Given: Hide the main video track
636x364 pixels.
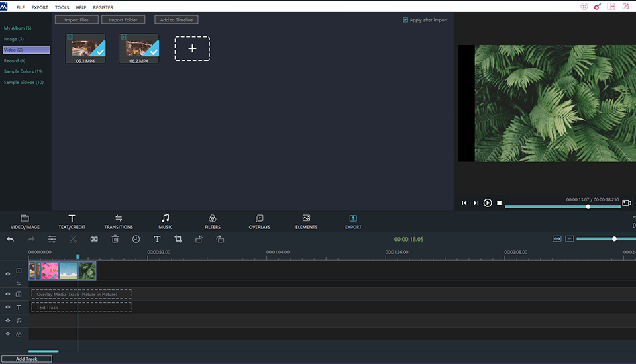Looking at the screenshot, I should 8,273.
